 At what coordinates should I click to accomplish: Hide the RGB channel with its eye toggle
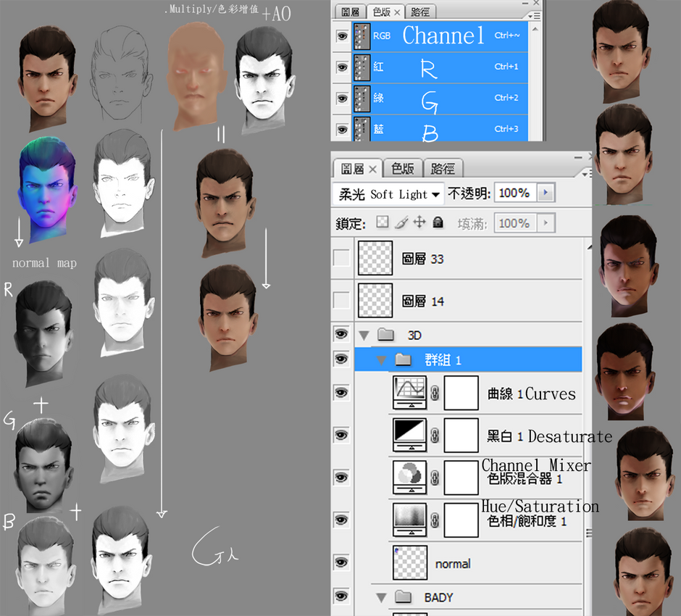point(342,36)
